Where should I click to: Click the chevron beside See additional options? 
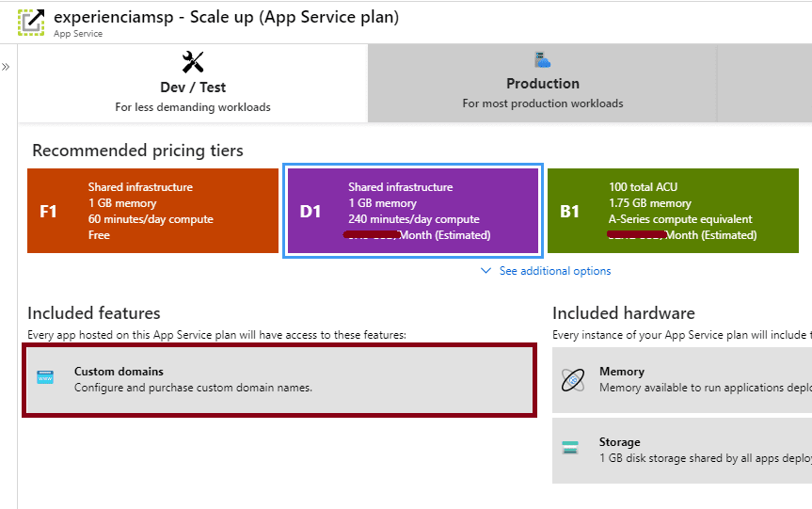(x=486, y=271)
